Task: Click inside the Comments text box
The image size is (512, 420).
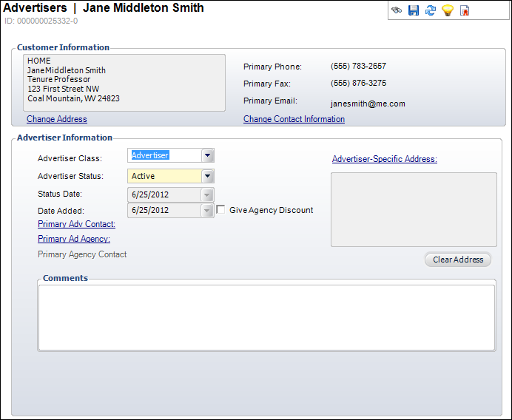Action: [266, 317]
